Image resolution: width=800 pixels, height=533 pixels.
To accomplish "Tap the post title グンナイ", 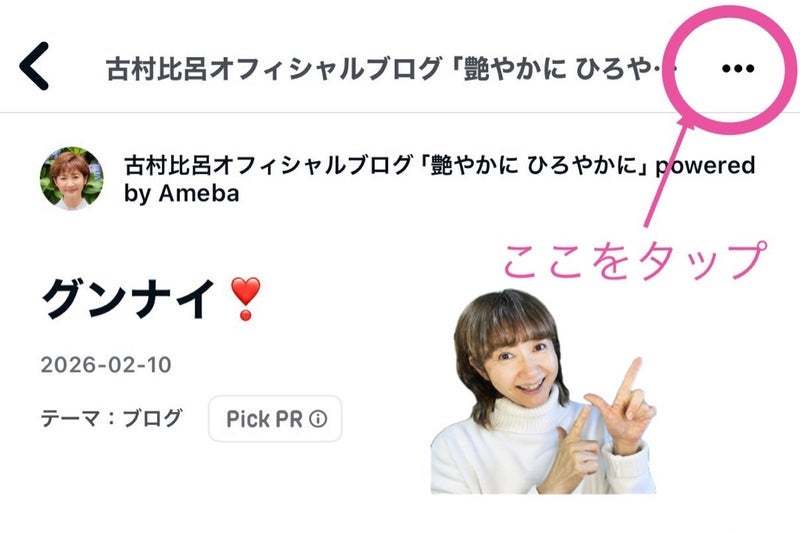I will click(128, 299).
